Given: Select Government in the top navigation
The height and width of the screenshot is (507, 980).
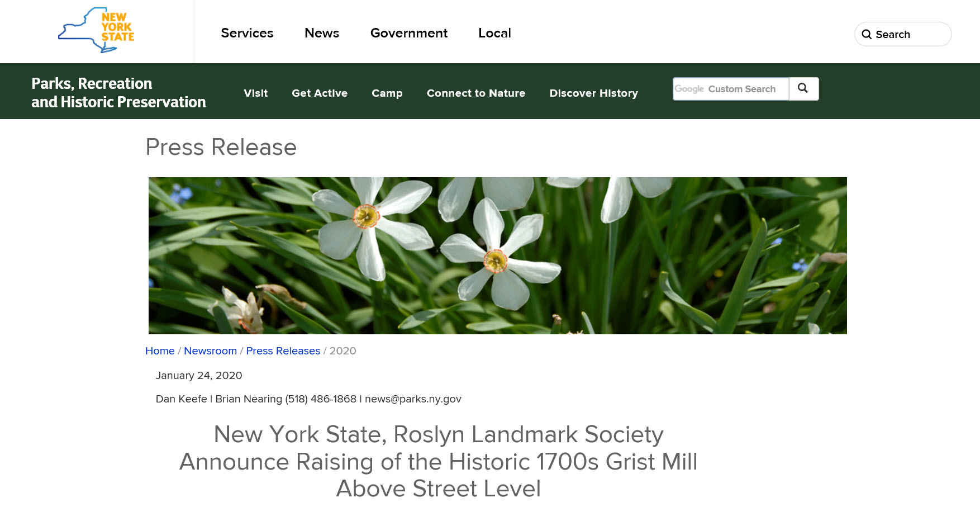Looking at the screenshot, I should (408, 34).
